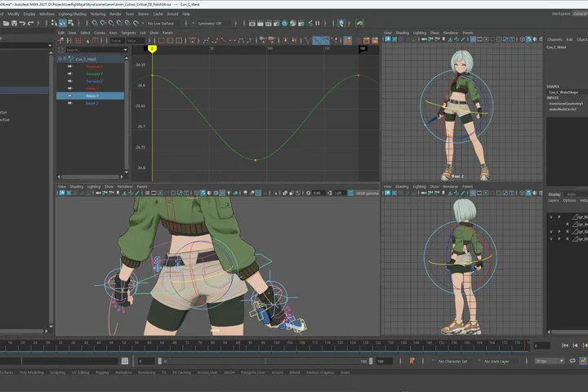Screen dimensions: 588x392
Task: Open the Renderer menu in the front viewport
Action: click(451, 33)
